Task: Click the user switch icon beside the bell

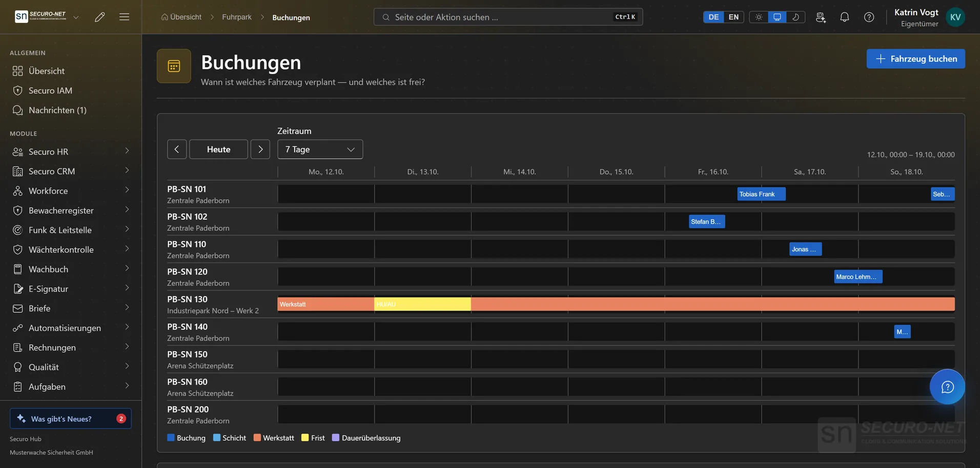Action: click(x=821, y=17)
